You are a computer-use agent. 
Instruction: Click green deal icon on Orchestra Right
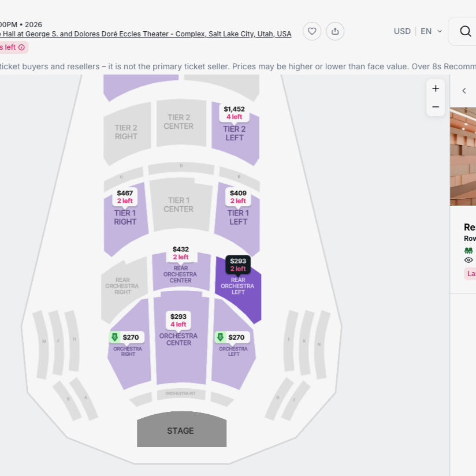(x=114, y=337)
